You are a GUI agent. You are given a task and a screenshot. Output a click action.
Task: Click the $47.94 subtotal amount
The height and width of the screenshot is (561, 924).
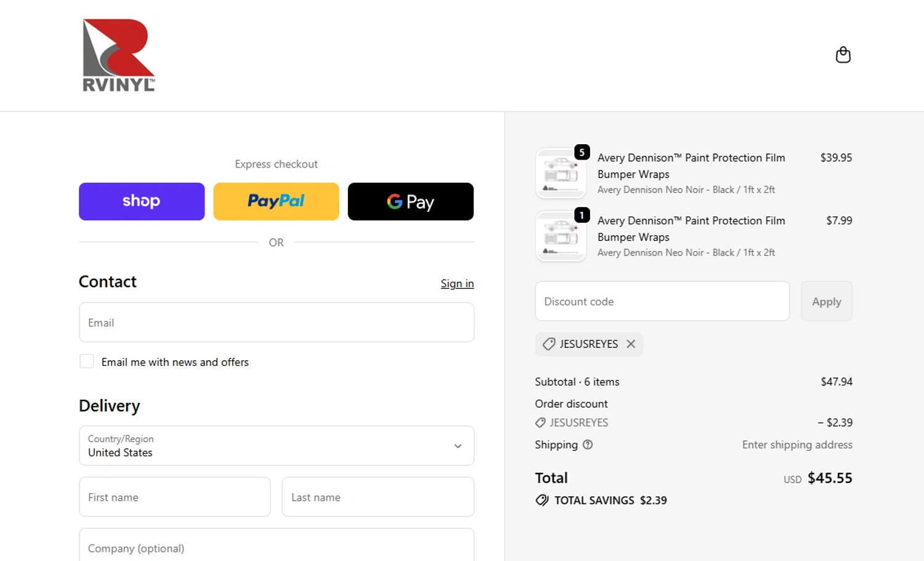coord(837,382)
